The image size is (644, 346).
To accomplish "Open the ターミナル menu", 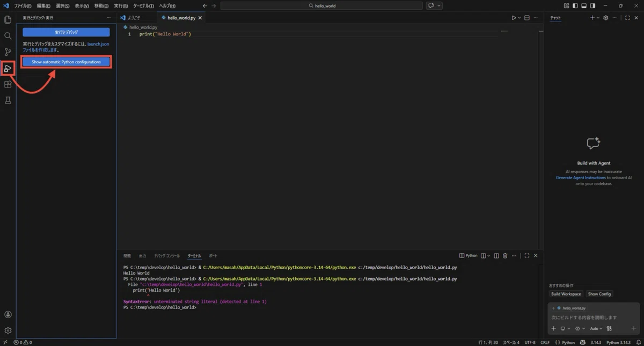I will (143, 5).
